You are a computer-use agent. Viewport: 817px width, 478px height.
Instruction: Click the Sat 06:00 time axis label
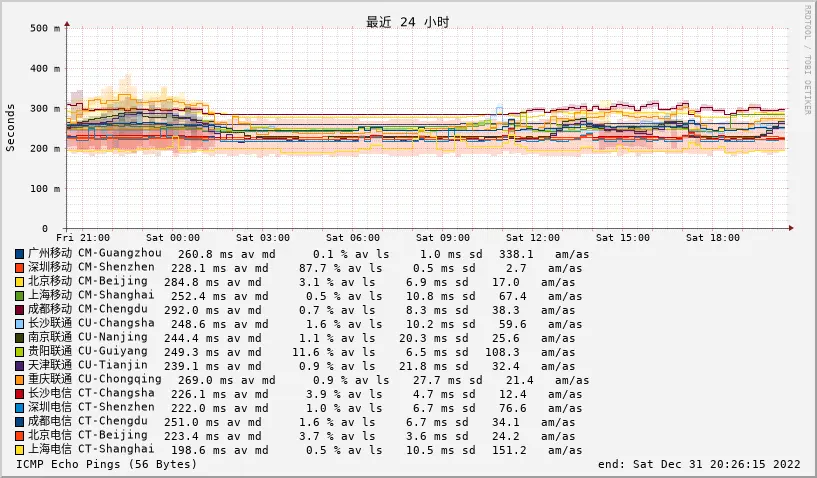[x=352, y=238]
